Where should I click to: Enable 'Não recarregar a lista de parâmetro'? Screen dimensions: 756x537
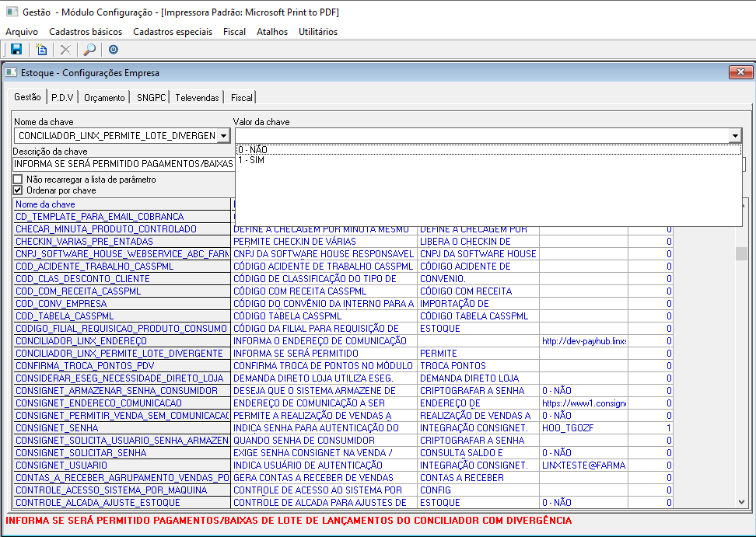click(18, 180)
